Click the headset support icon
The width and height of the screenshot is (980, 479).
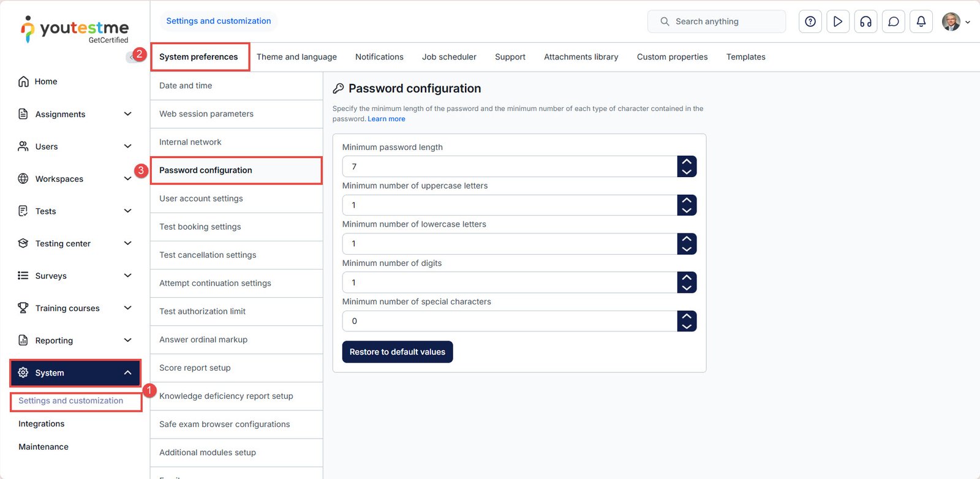(x=865, y=21)
